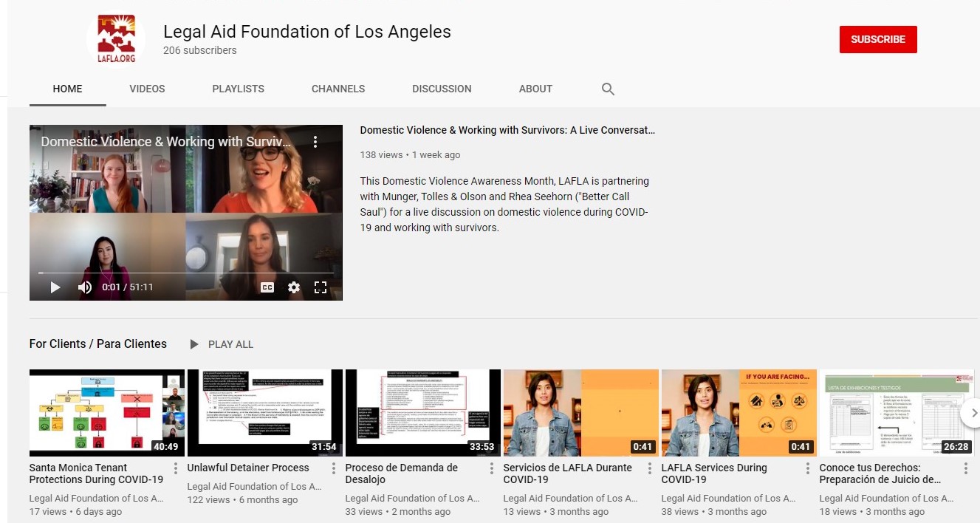
Task: Open options menu for Servicios de LAFLA Durante COVID-19
Action: [650, 468]
